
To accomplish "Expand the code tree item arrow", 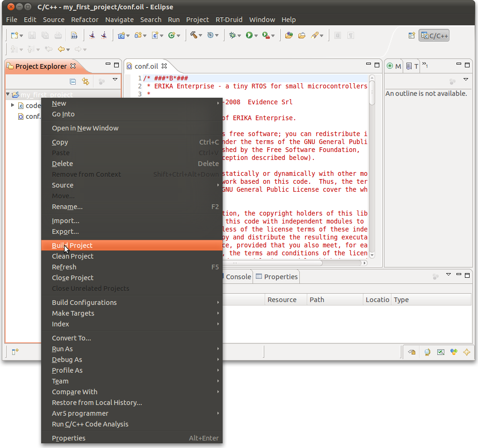I will [x=13, y=105].
